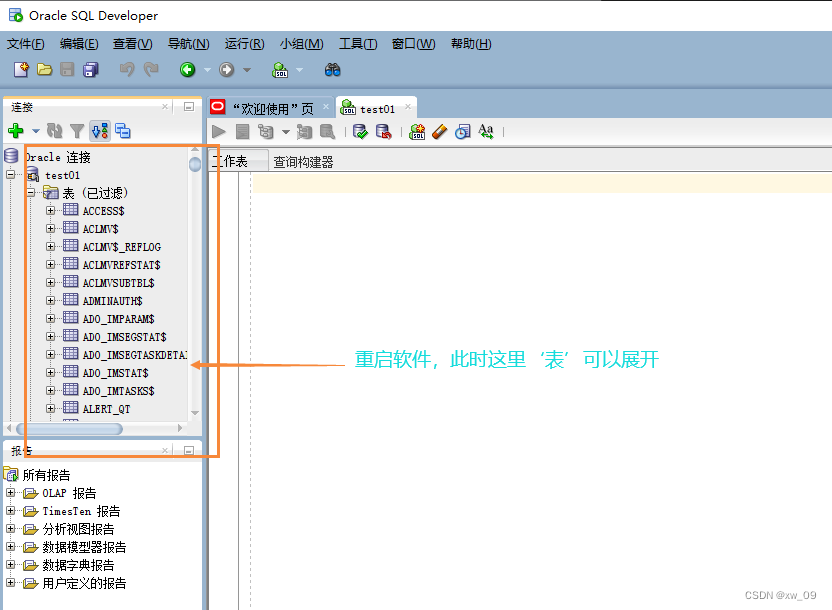Clear worksheet with the eraser icon
The height and width of the screenshot is (610, 832).
pyautogui.click(x=440, y=132)
